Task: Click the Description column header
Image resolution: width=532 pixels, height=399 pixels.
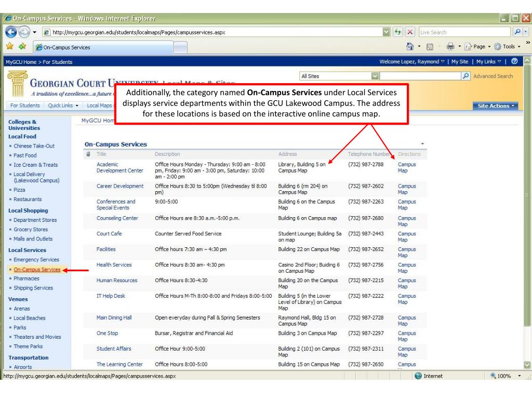Action: tap(167, 154)
